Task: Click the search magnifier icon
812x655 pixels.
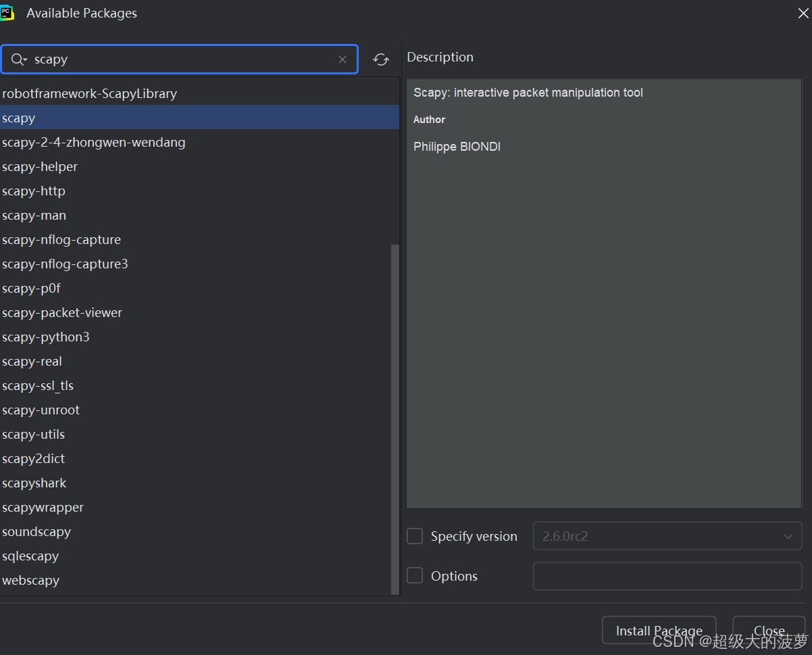Action: [x=18, y=59]
